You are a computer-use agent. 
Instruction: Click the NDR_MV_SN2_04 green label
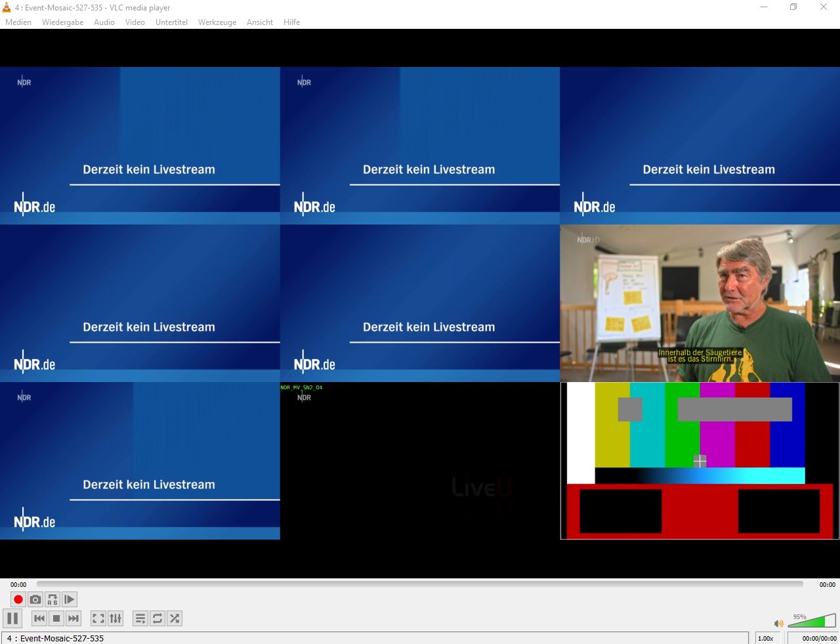pyautogui.click(x=301, y=387)
